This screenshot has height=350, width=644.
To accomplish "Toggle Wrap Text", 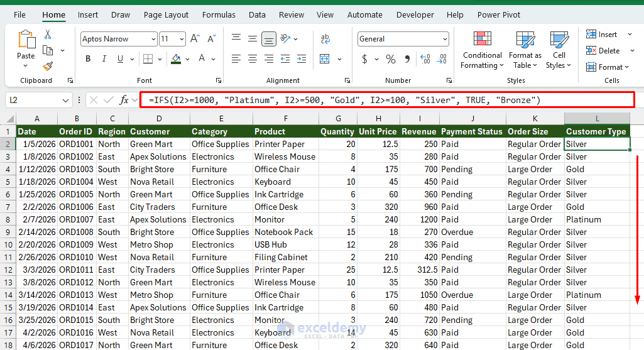I will 325,38.
